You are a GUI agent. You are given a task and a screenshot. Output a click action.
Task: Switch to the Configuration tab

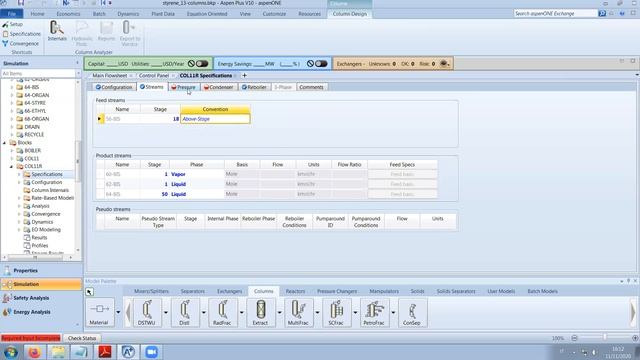point(114,87)
